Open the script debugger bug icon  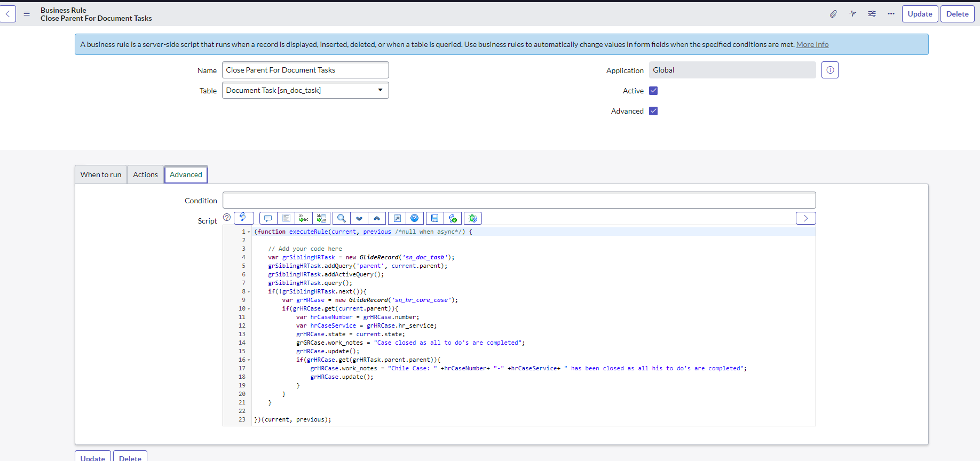[x=473, y=218]
